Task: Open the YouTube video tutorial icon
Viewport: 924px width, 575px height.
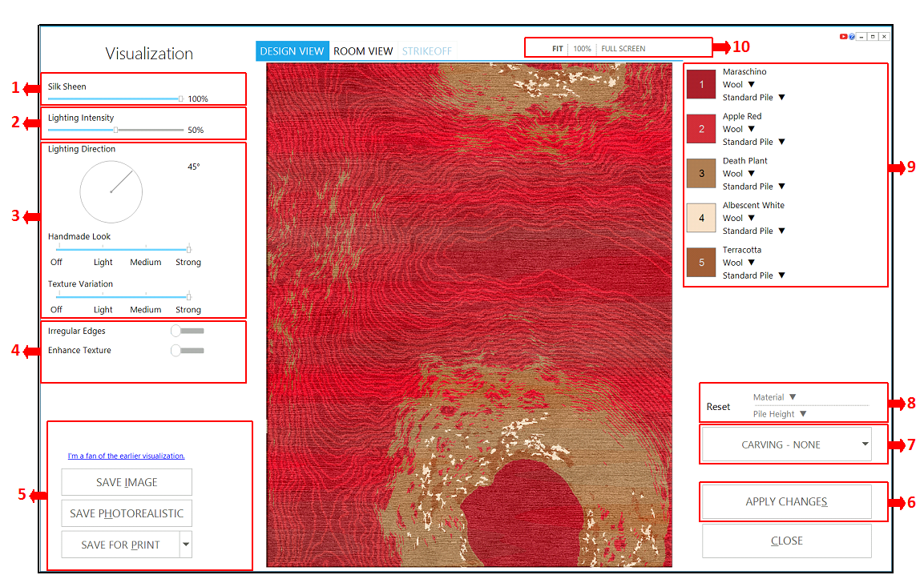Action: (x=844, y=37)
